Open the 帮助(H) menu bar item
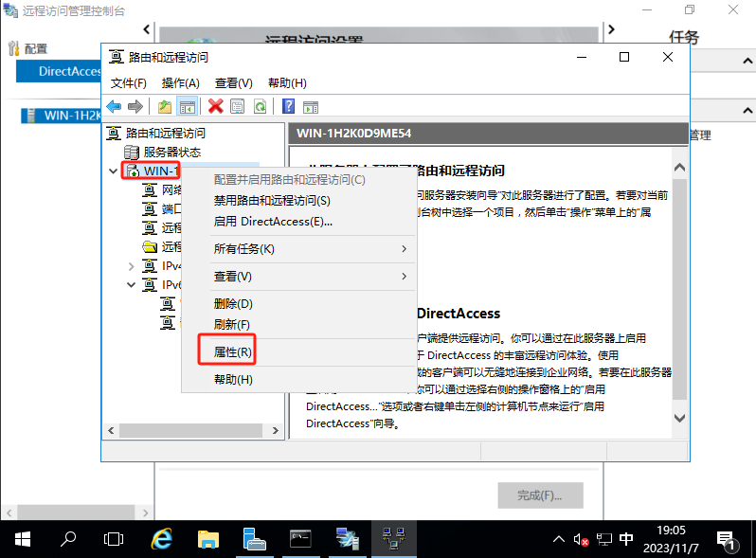Screen dimensions: 756x558 [287, 83]
